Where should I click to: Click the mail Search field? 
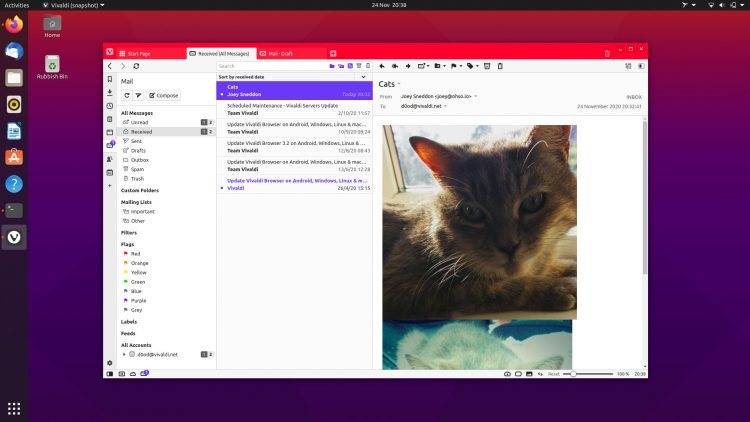click(271, 66)
